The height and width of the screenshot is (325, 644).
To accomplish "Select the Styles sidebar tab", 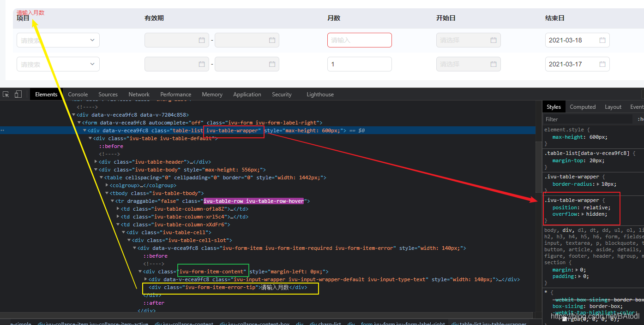I will [554, 106].
